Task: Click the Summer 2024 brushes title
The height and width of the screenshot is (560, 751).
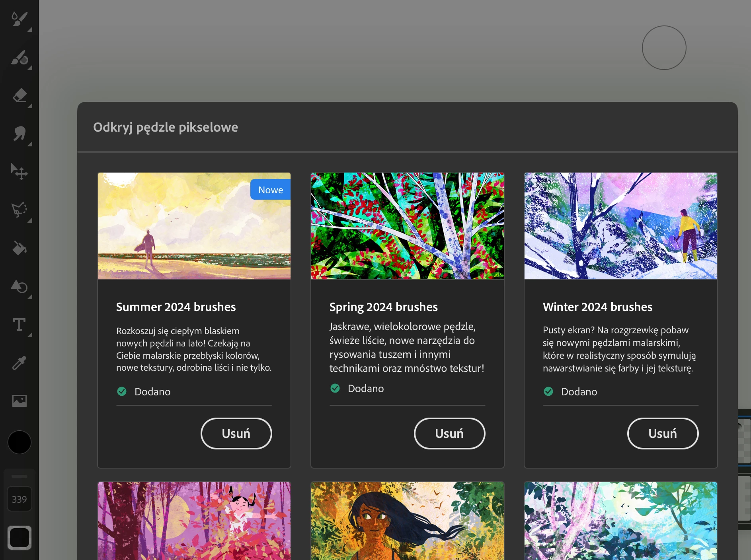Action: coord(176,307)
